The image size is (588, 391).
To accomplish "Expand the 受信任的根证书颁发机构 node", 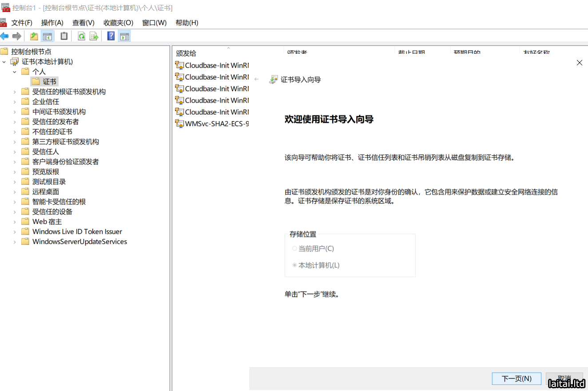I will point(15,92).
